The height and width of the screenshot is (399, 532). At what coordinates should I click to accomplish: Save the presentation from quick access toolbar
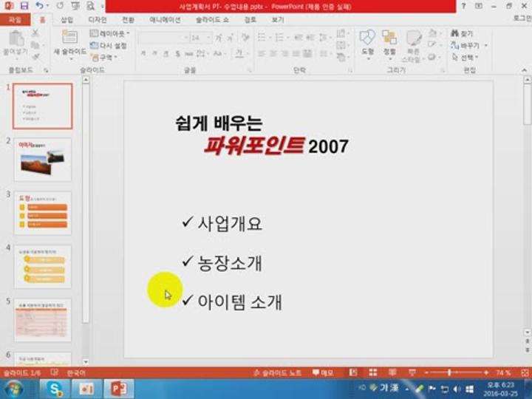(24, 6)
